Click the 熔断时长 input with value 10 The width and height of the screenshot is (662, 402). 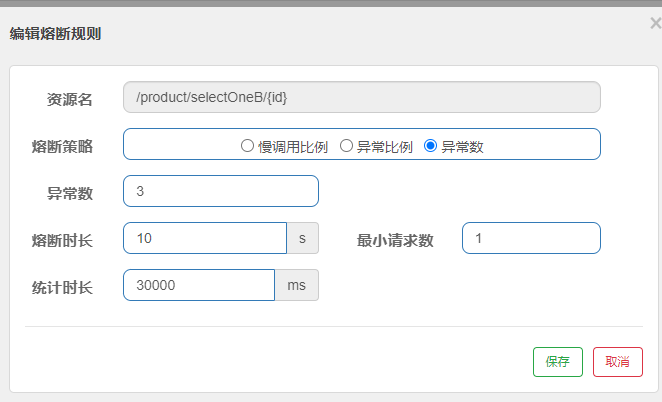click(205, 239)
